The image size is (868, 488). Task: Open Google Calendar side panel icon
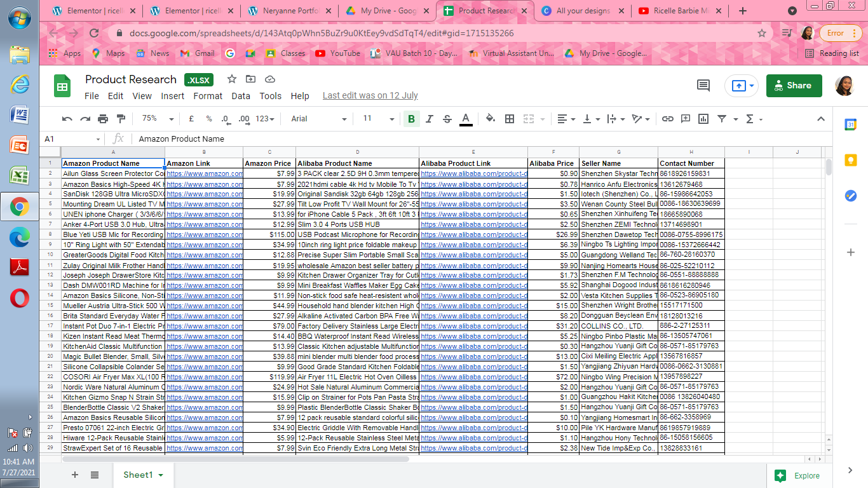[x=851, y=125]
